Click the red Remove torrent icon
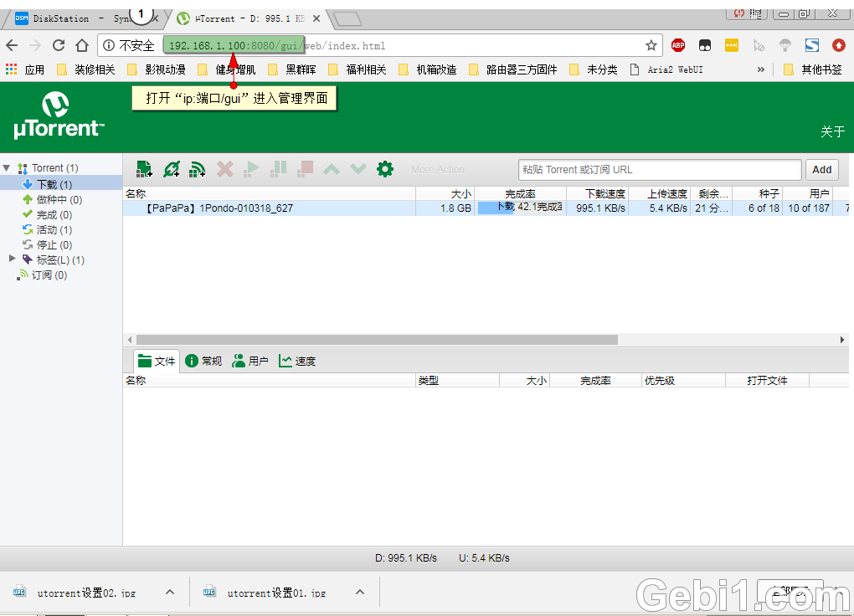This screenshot has height=616, width=854. coord(224,168)
